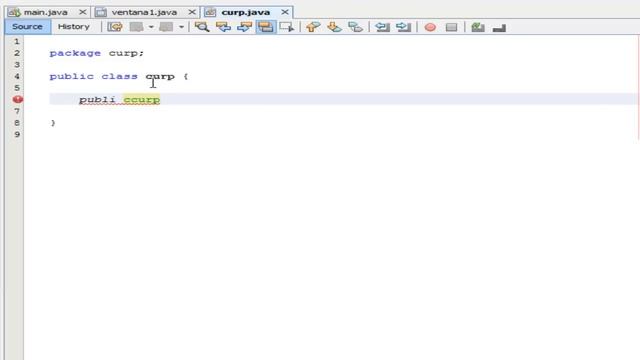This screenshot has height=360, width=640.
Task: Open the Source view
Action: click(x=27, y=27)
